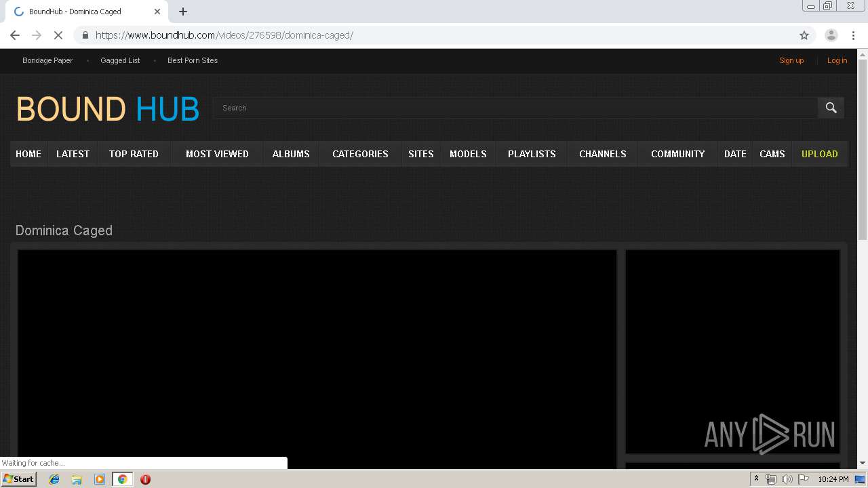Click the search magnifier button
This screenshot has width=868, height=488.
(x=831, y=108)
